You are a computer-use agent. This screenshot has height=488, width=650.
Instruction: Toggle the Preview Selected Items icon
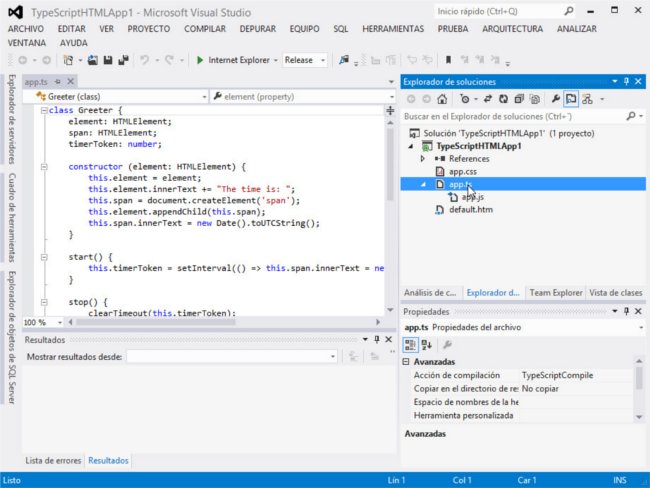pos(571,99)
